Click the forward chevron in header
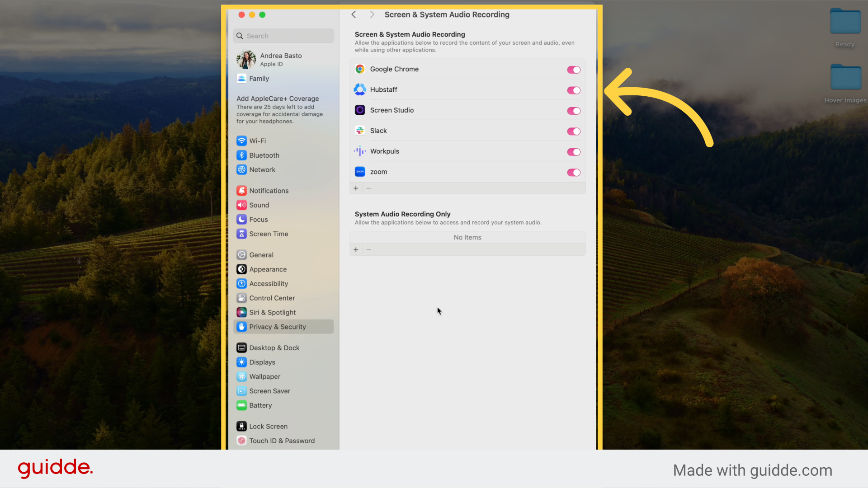Screen dimensions: 868x488 372,14
